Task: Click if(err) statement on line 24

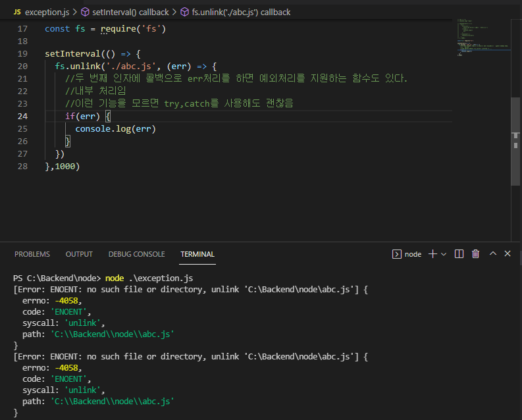Action: pyautogui.click(x=82, y=117)
